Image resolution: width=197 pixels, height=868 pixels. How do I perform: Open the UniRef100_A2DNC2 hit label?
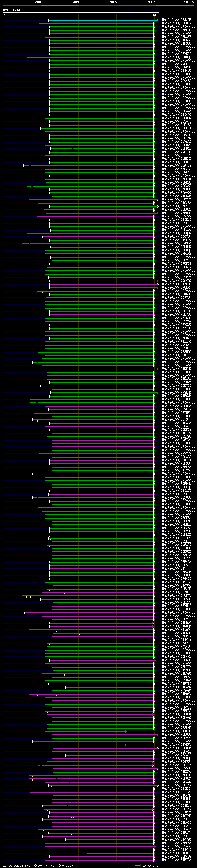coord(177,24)
